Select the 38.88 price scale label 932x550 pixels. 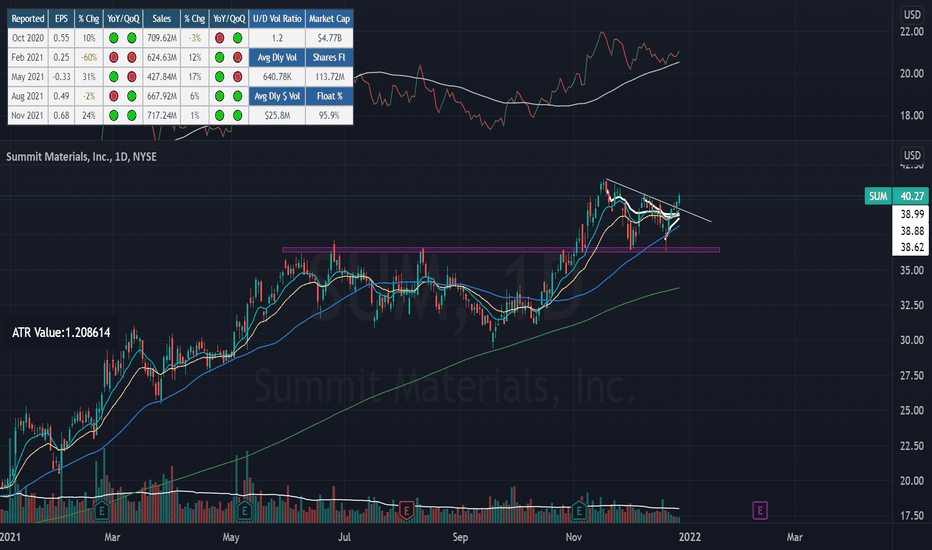(912, 231)
